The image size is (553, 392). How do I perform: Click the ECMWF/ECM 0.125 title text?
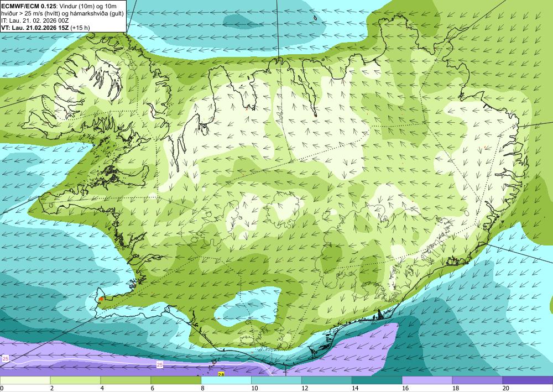24,6
